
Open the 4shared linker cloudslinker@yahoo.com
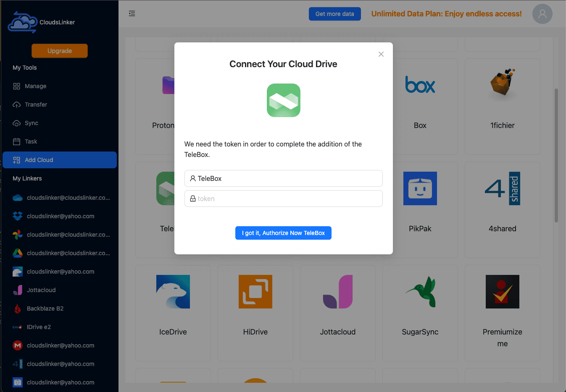[60, 364]
